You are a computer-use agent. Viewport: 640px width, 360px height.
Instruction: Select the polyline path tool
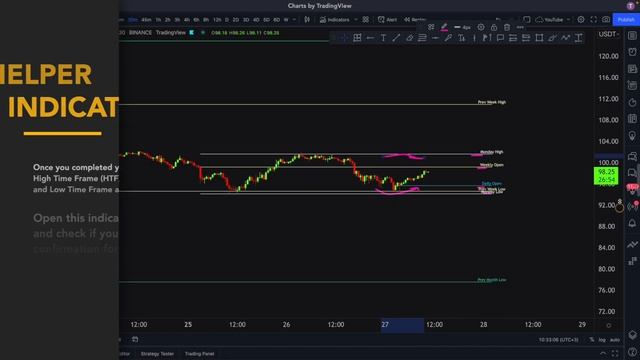point(565,38)
